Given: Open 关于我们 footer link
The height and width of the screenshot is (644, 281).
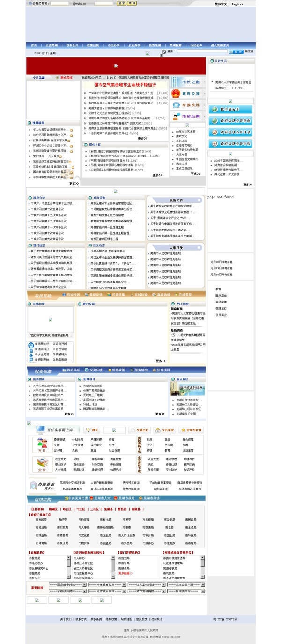Looking at the screenshot, I should click(66, 619).
